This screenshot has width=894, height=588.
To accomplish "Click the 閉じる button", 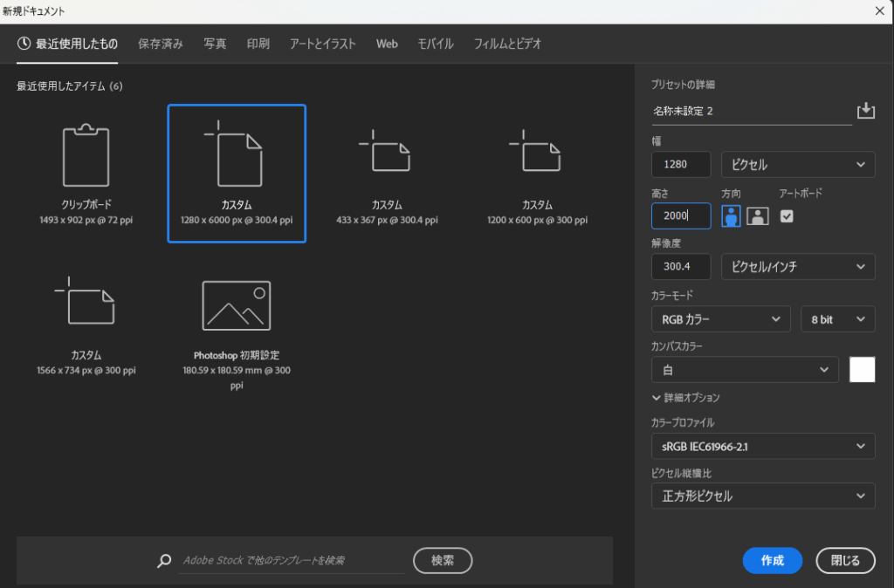I will pyautogui.click(x=844, y=561).
